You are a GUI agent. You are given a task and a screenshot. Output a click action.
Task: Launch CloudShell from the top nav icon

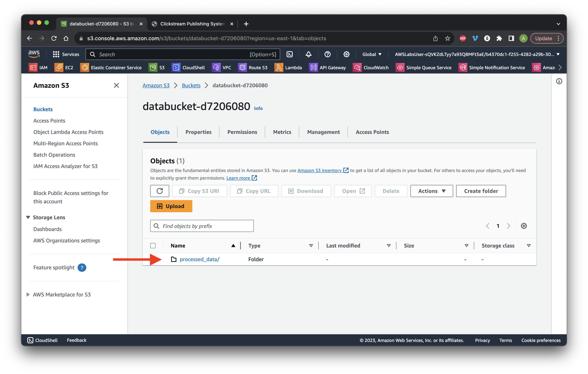[289, 54]
